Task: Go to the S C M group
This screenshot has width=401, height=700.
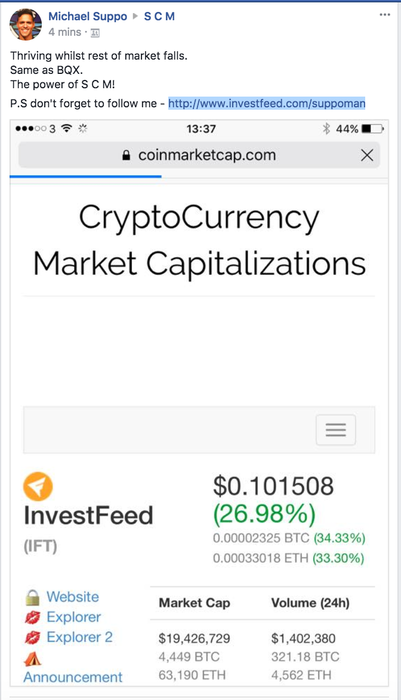Action: (159, 17)
